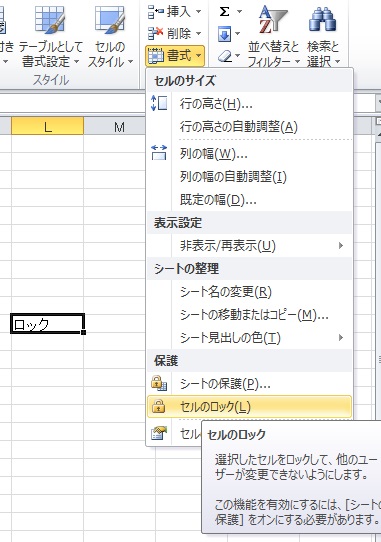This screenshot has width=381, height=542.
Task: Open the 削除 dropdown arrow
Action: (198, 34)
